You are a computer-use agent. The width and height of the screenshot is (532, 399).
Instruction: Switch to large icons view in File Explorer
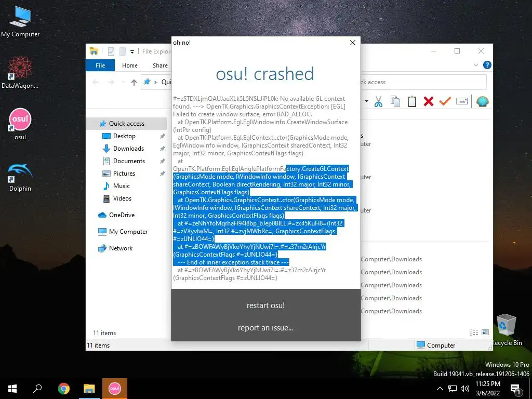[x=485, y=332]
